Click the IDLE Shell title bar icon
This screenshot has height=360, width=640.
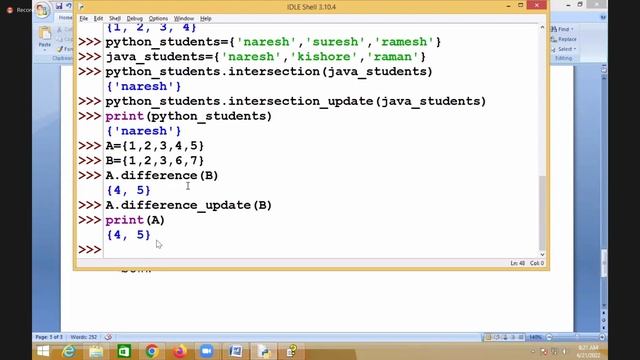(82, 7)
